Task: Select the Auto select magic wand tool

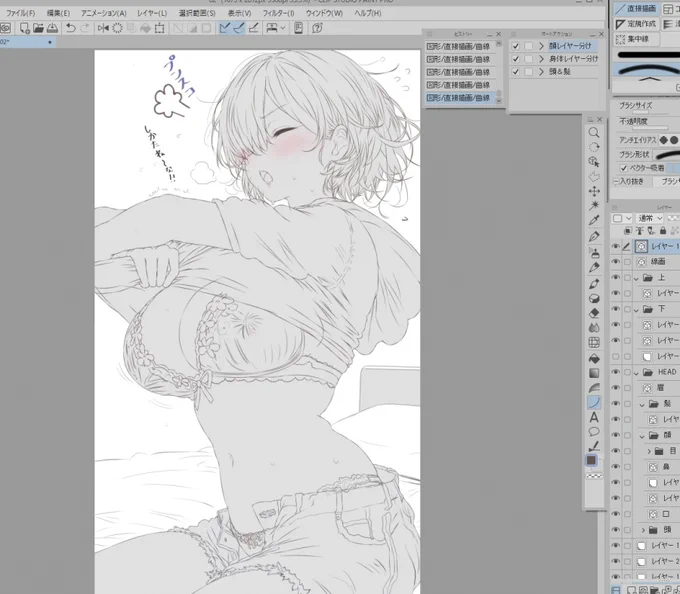Action: (594, 205)
